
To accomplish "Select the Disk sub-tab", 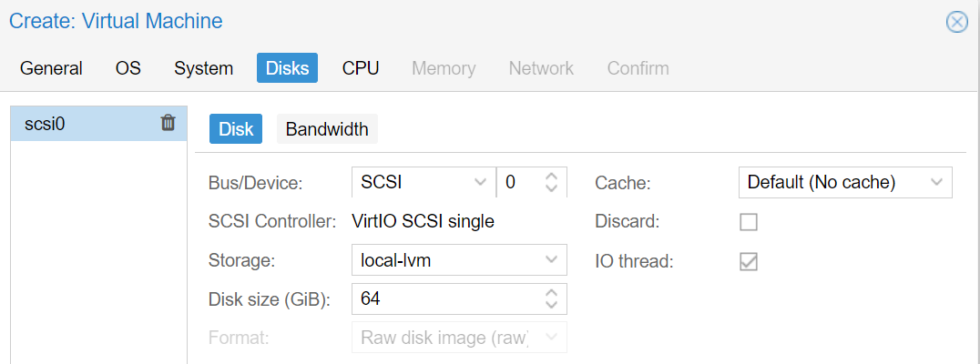I will (x=236, y=129).
